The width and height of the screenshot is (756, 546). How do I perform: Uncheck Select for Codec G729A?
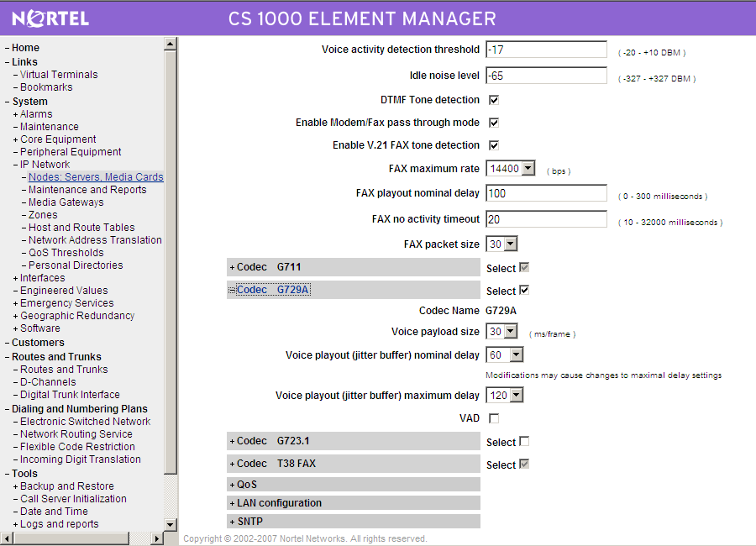524,290
